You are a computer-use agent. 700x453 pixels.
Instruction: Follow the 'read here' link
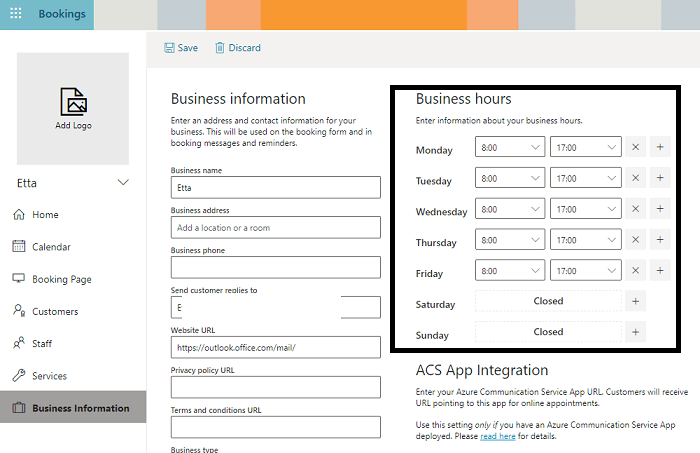click(498, 436)
